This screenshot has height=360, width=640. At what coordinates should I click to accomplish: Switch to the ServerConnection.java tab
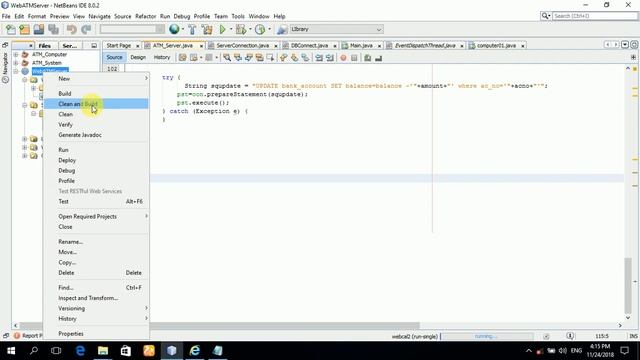[242, 45]
